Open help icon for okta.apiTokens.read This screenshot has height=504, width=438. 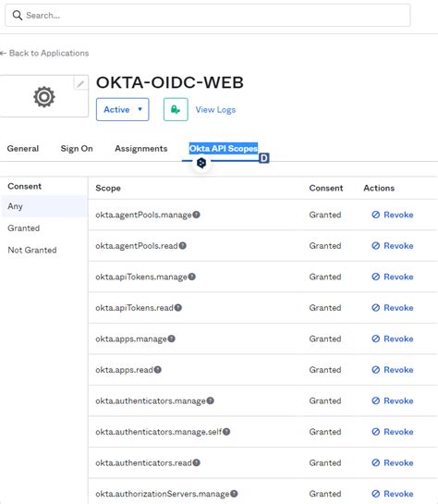(x=178, y=308)
